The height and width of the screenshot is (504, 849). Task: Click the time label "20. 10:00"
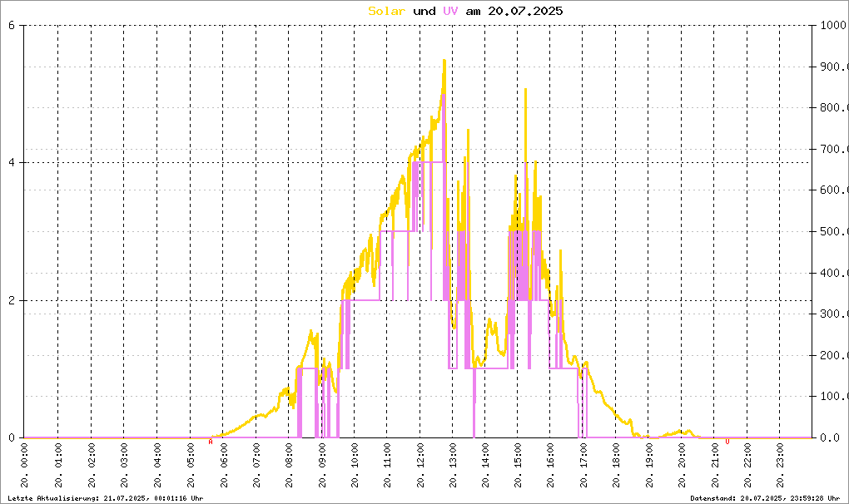click(355, 465)
